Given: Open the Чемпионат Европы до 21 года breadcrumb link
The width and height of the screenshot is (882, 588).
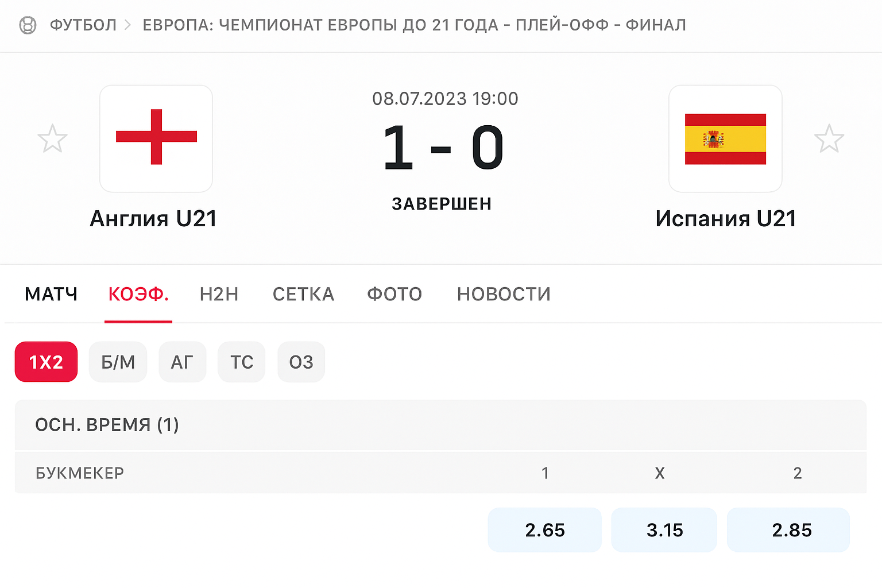Looking at the screenshot, I should click(413, 25).
